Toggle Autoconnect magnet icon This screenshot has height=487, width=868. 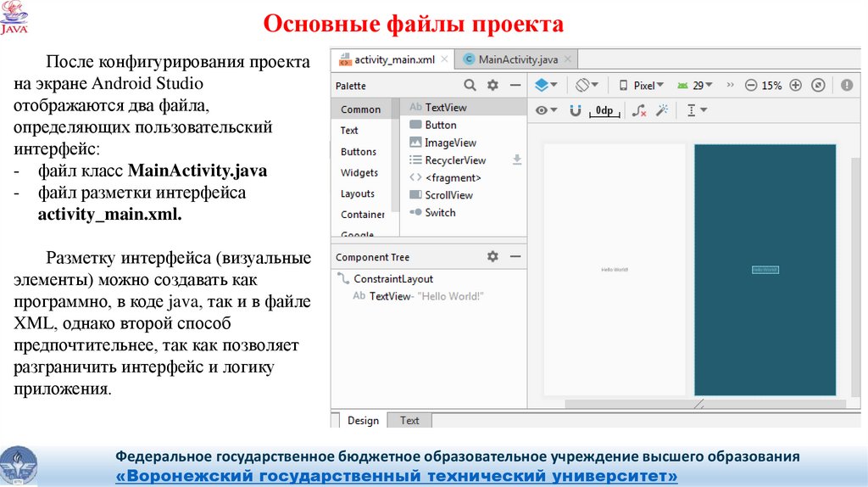pyautogui.click(x=576, y=110)
